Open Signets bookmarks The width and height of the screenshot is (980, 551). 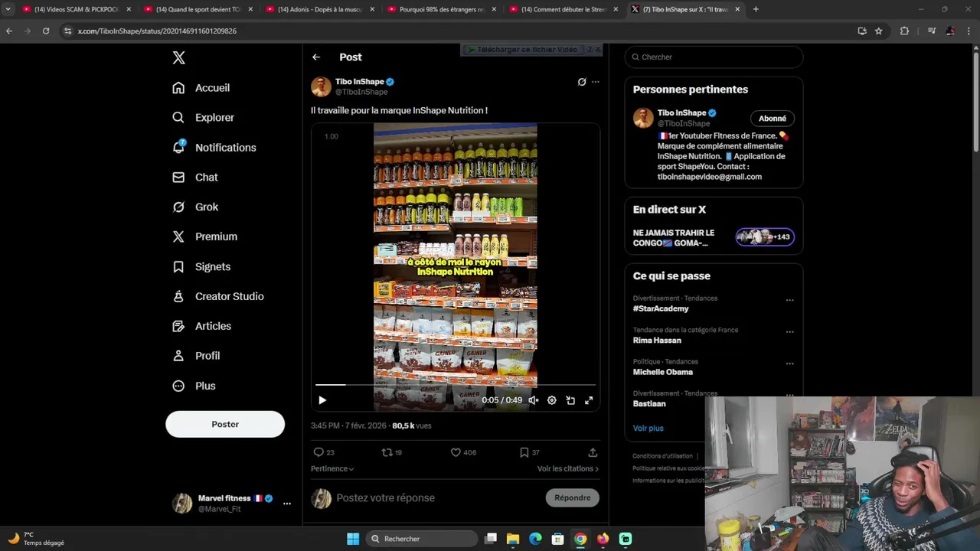coord(201,267)
